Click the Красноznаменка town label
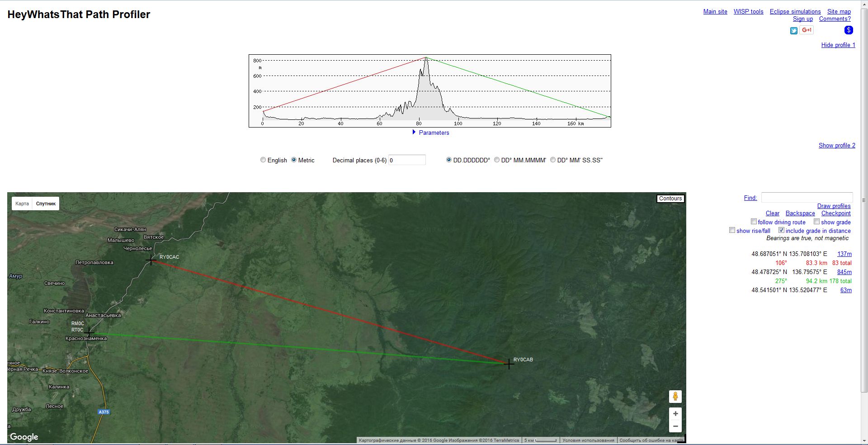Viewport: 868px width, 445px height. click(x=86, y=339)
